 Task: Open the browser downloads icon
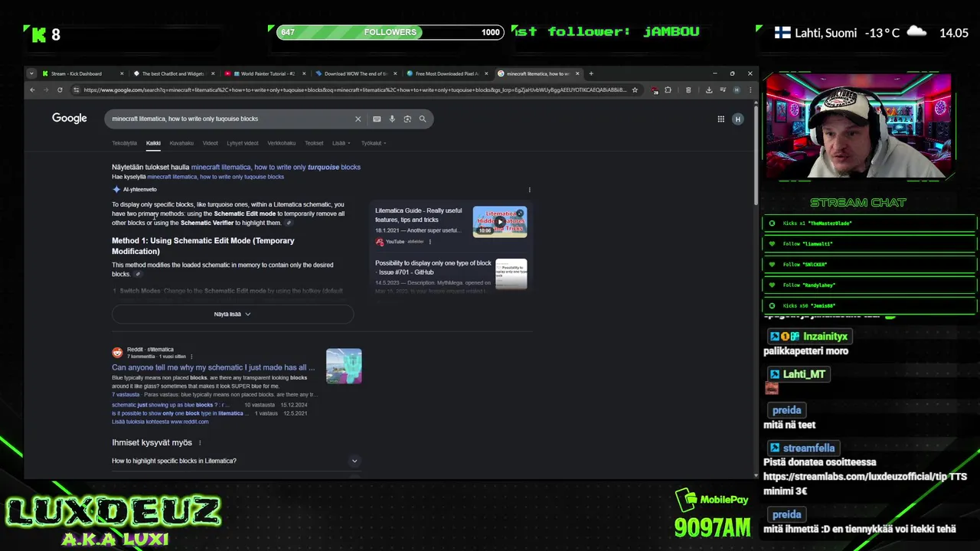tap(709, 90)
